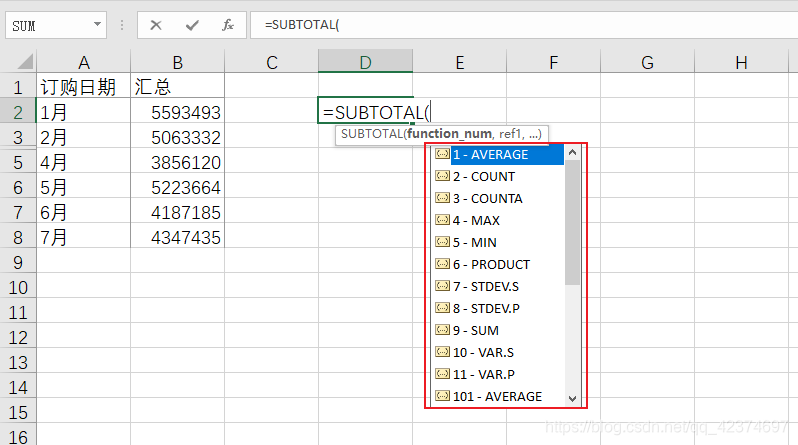The height and width of the screenshot is (445, 798).
Task: Click cell with value 3856120
Action: 178,162
